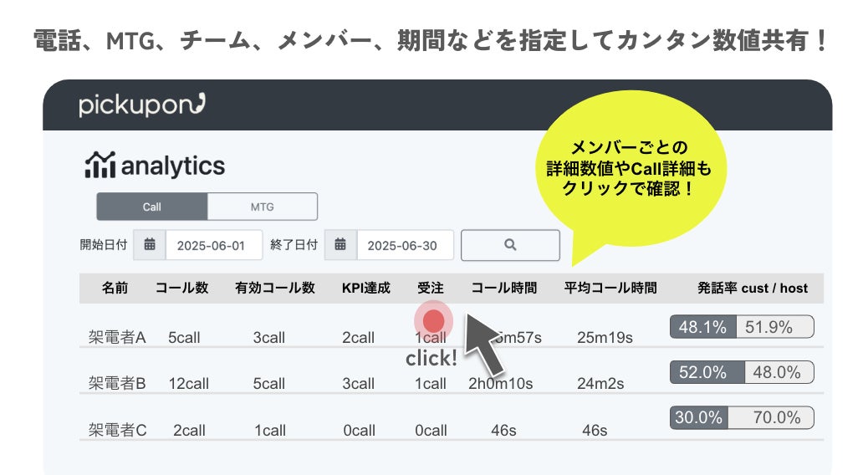Open 架電者A member details
Image resolution: width=868 pixels, height=475 pixels.
tap(117, 337)
